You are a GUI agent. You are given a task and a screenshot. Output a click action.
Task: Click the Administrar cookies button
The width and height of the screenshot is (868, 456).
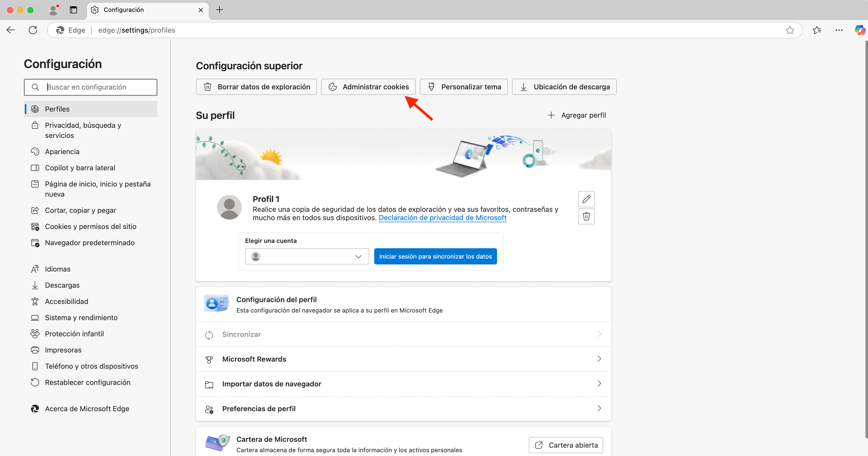point(368,87)
